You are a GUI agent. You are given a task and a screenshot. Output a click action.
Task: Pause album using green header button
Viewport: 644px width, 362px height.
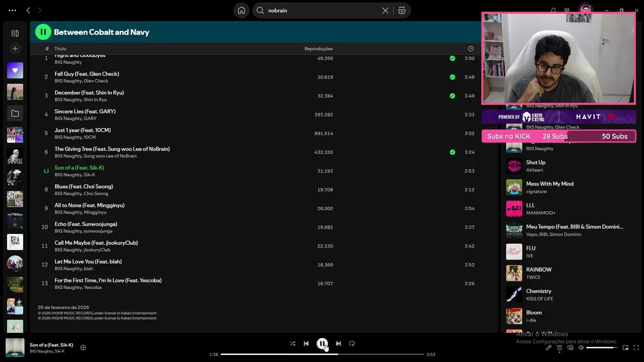coord(43,32)
